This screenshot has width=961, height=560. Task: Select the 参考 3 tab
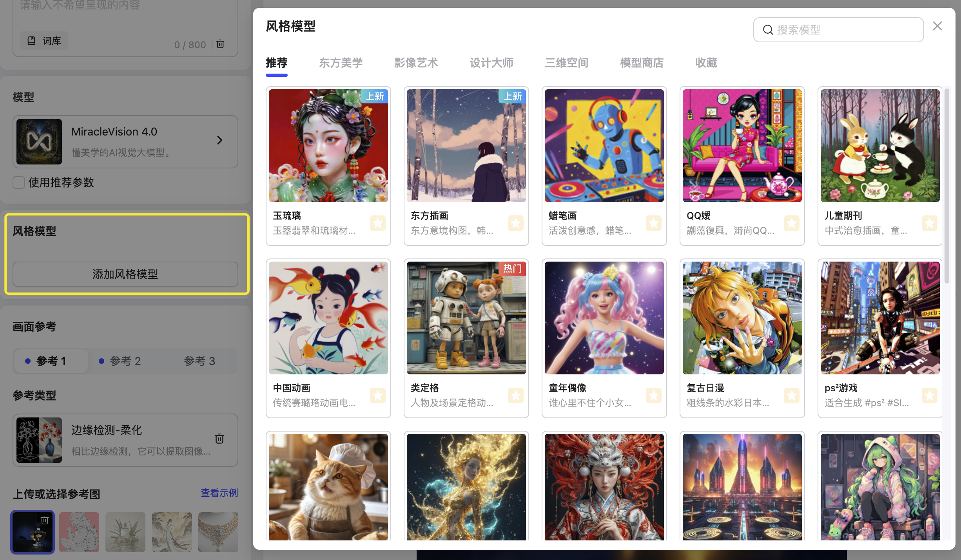click(199, 361)
